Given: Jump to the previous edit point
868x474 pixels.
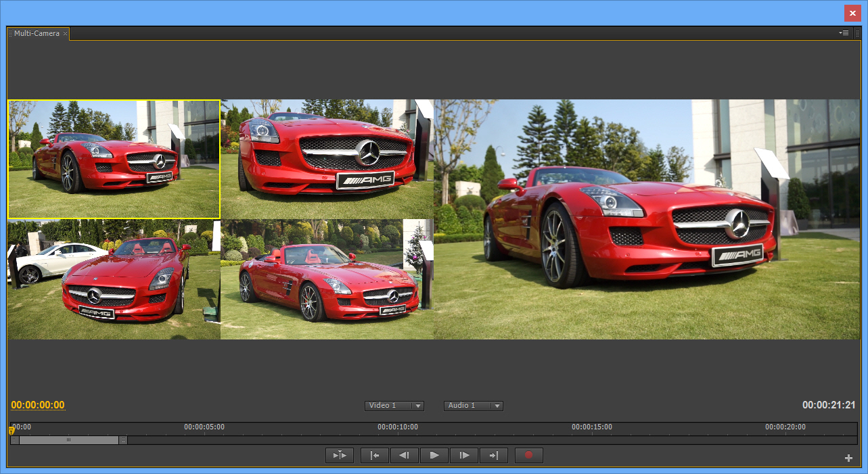Looking at the screenshot, I should click(375, 456).
